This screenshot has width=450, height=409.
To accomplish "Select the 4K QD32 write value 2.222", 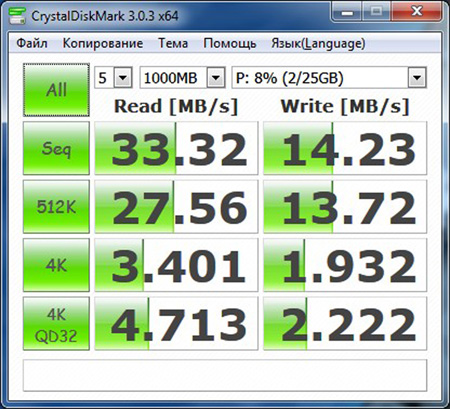I will 345,324.
